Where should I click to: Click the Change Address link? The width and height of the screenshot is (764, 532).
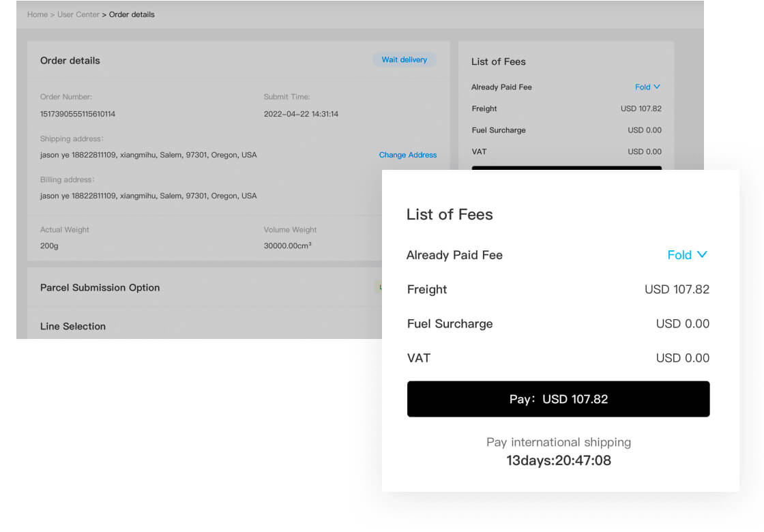point(407,155)
